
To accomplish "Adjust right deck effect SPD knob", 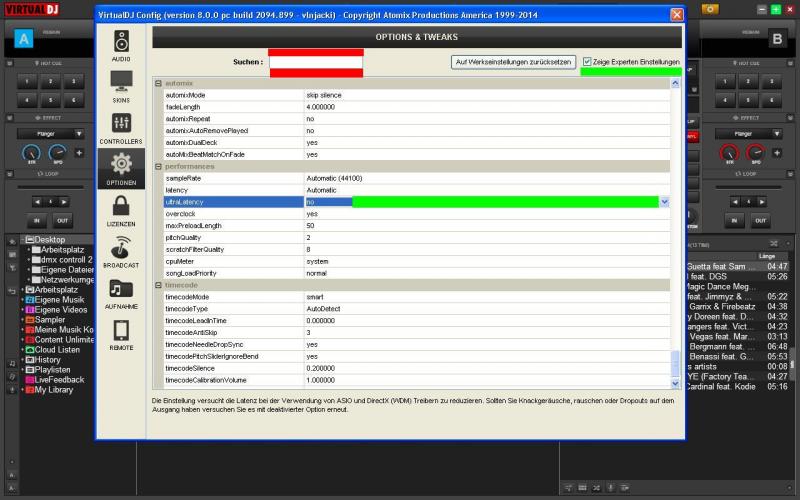I will click(756, 153).
